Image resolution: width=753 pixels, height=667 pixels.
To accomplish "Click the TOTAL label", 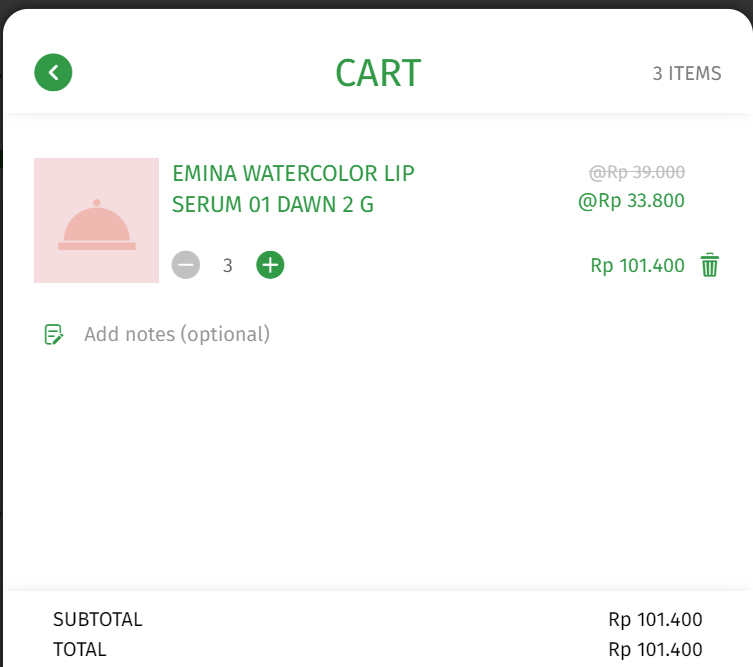I will pos(80,649).
